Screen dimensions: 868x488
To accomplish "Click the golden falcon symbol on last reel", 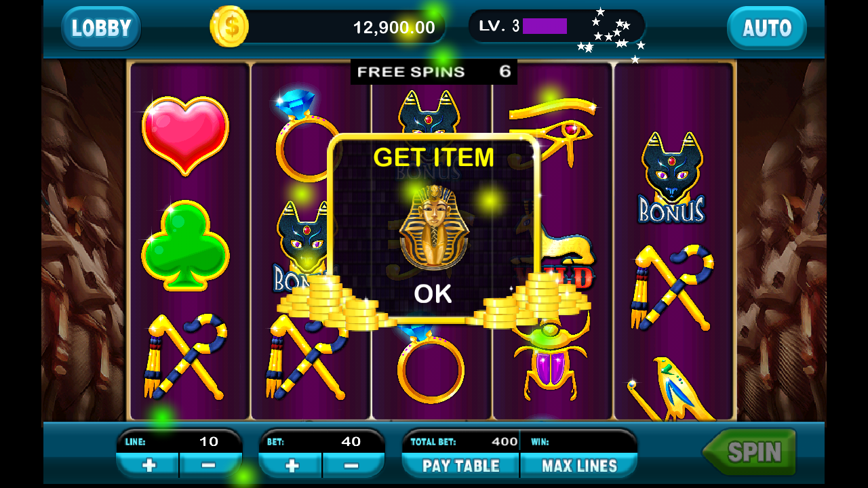I will (x=671, y=389).
